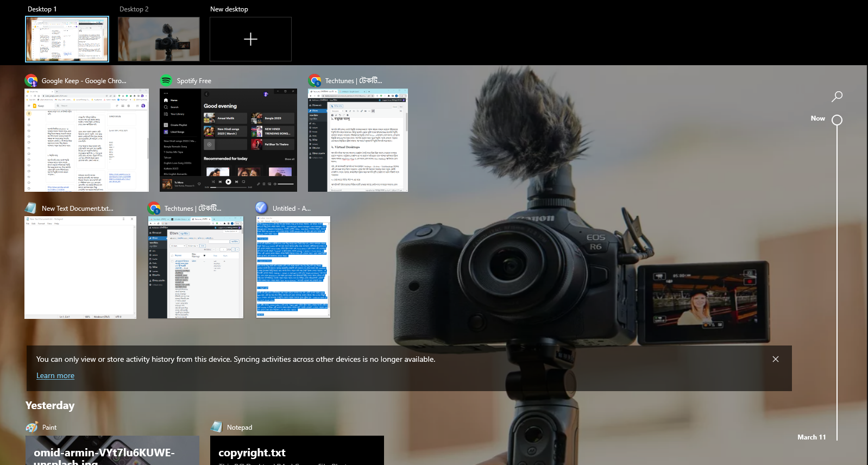
Task: Click the Now handle on the timeline
Action: (x=837, y=120)
